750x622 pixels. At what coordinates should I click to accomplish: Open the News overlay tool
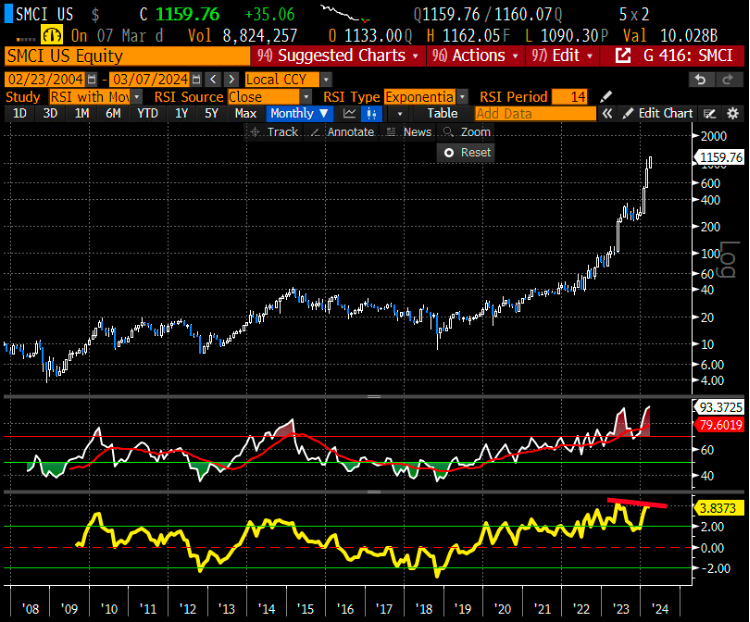coord(409,132)
